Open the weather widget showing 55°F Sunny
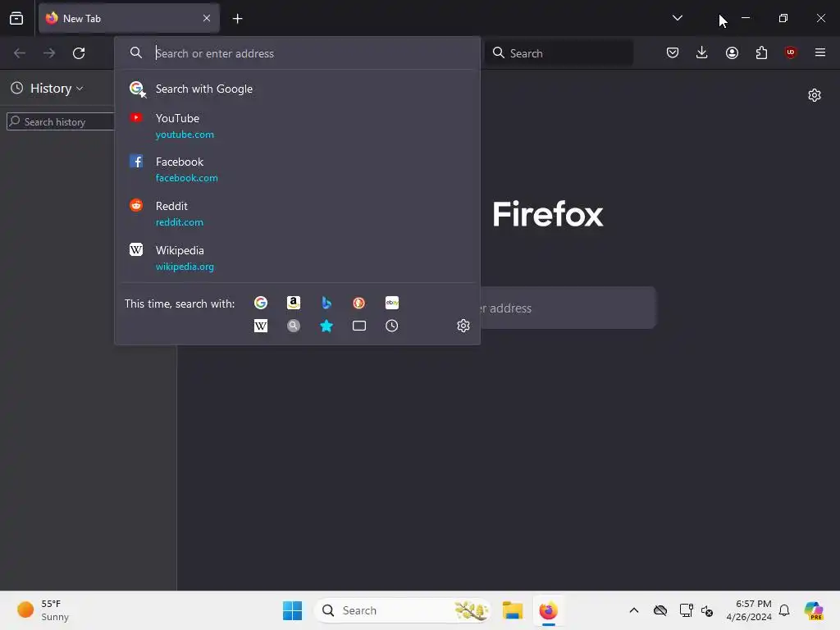840x630 pixels. coord(43,610)
